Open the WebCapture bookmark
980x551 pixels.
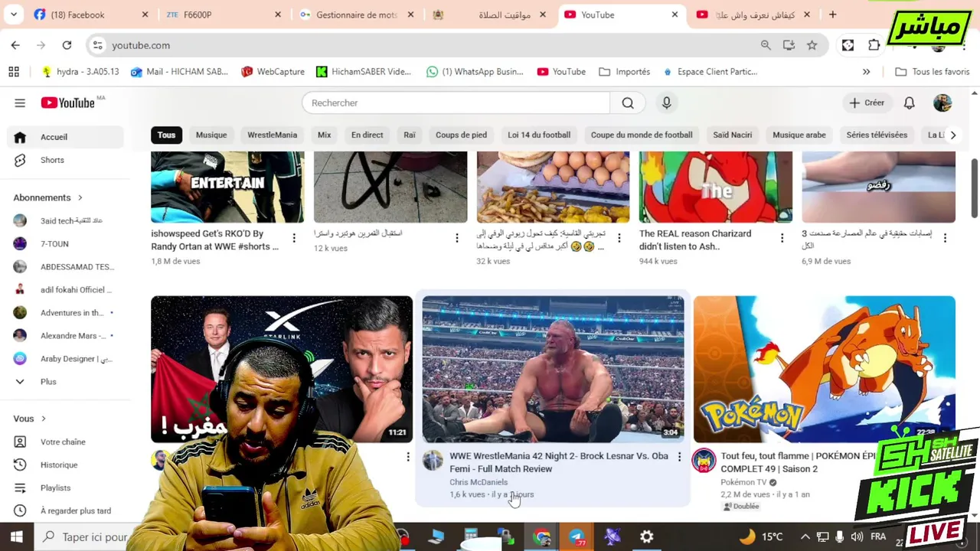(x=273, y=71)
